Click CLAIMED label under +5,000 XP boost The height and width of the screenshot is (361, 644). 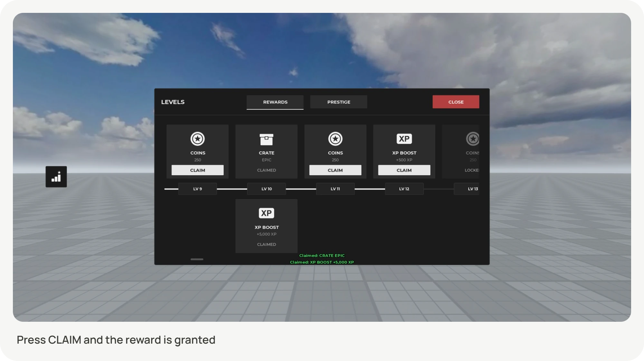[x=266, y=245]
